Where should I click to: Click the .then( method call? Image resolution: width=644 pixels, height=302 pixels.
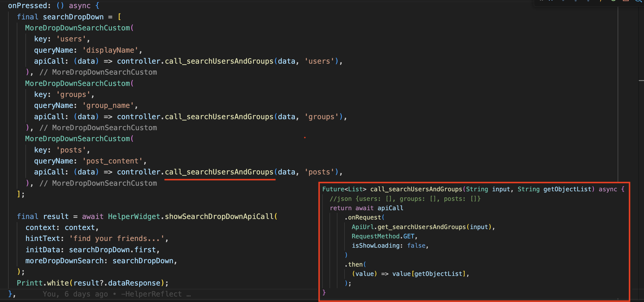pyautogui.click(x=355, y=264)
